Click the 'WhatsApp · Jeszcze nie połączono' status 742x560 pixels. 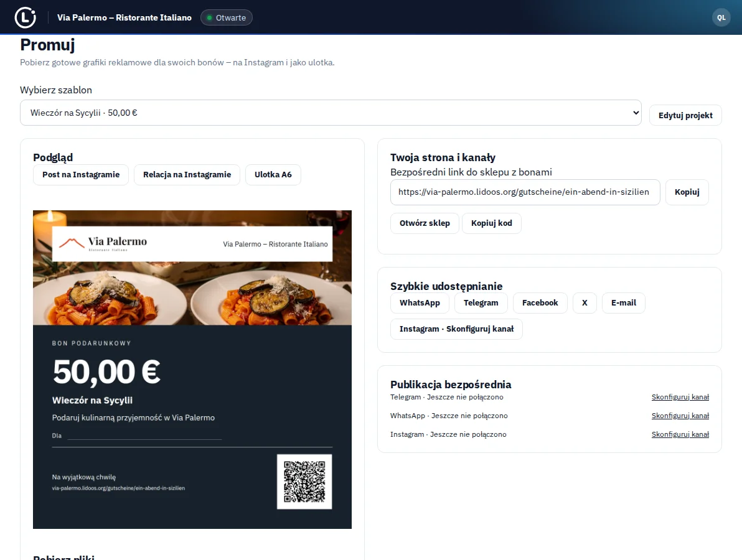pyautogui.click(x=449, y=416)
